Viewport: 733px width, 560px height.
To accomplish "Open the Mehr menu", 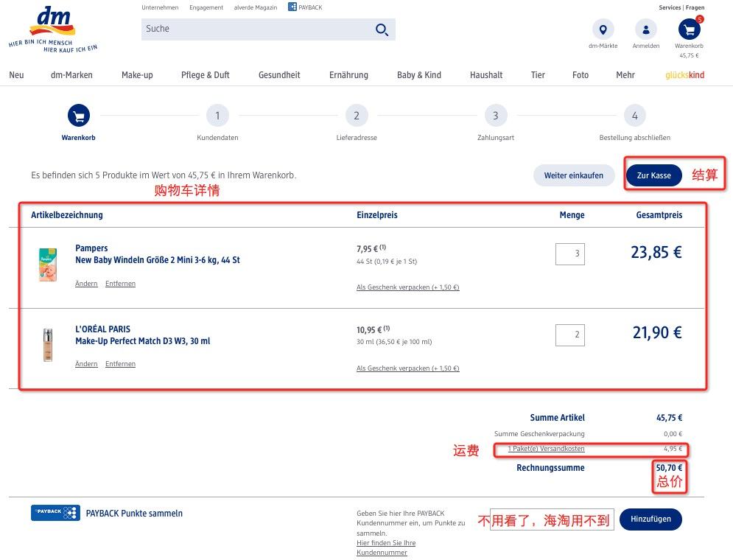I will click(x=625, y=75).
